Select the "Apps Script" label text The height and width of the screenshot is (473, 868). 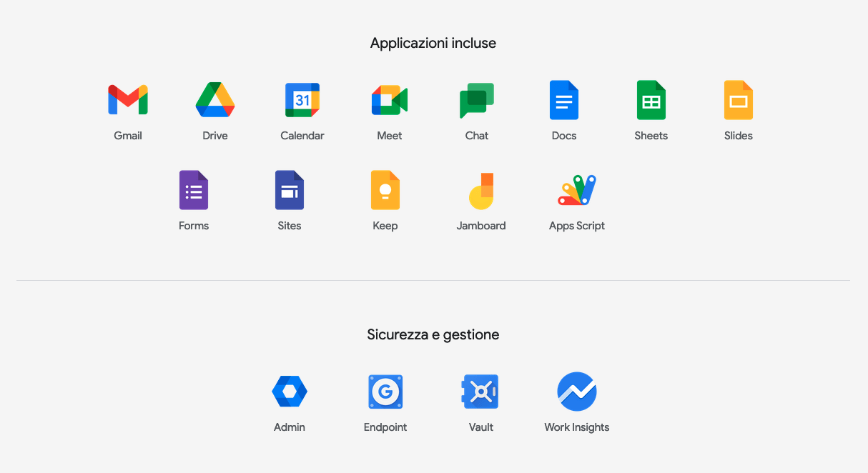pyautogui.click(x=577, y=226)
